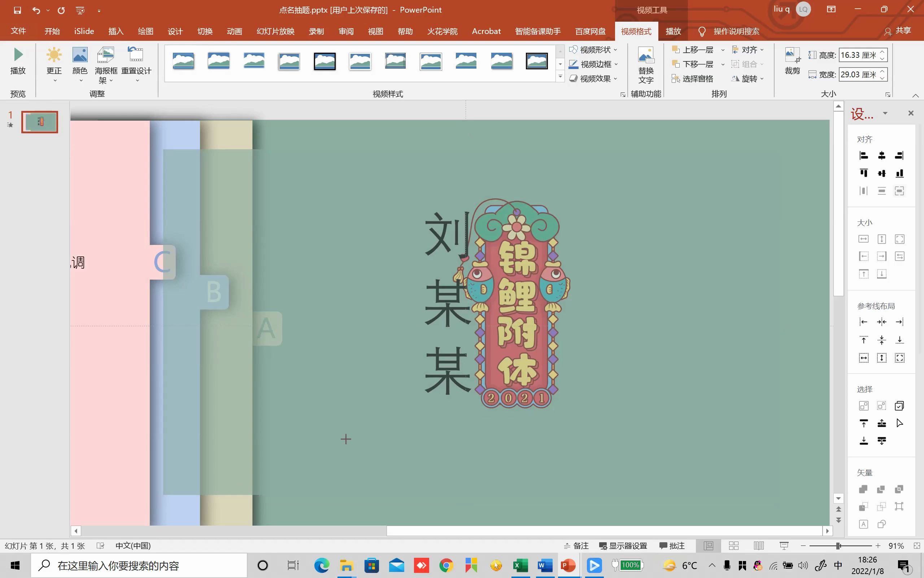Open the 视频效果 video effects dropdown
Image resolution: width=924 pixels, height=578 pixels.
pyautogui.click(x=593, y=79)
